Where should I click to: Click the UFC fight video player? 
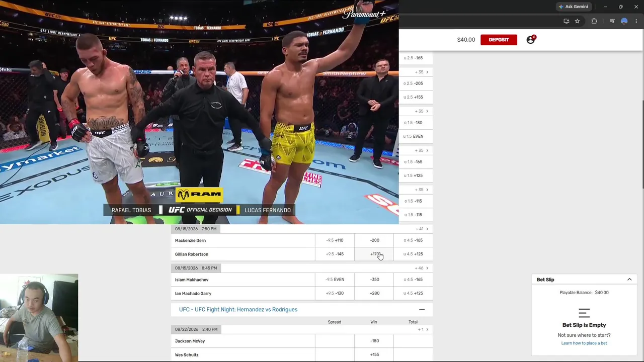tap(199, 112)
